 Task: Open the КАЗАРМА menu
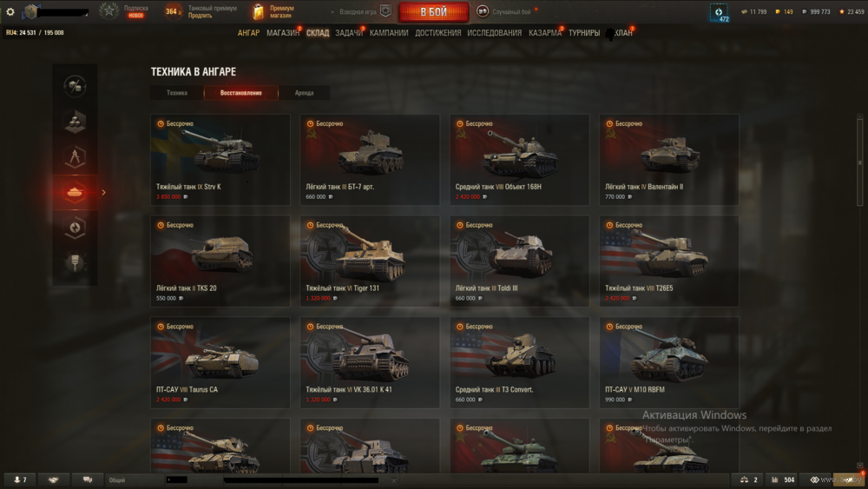(x=545, y=33)
